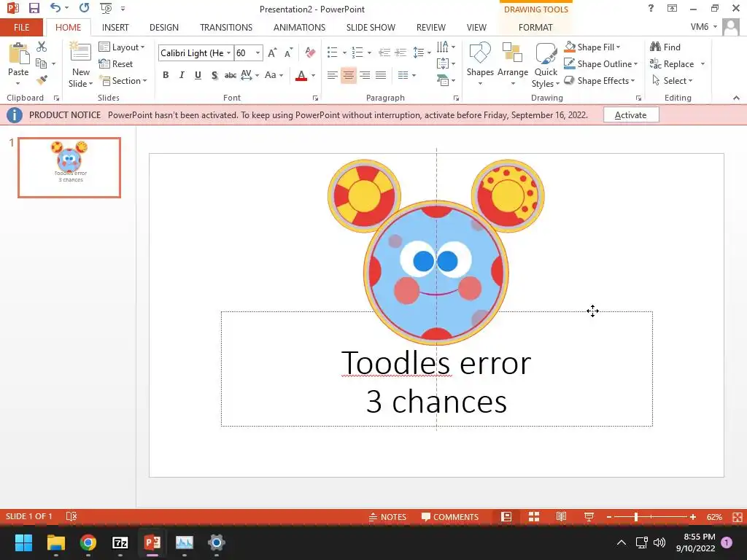
Task: Click the Save icon in quick access toolbar
Action: tap(34, 8)
